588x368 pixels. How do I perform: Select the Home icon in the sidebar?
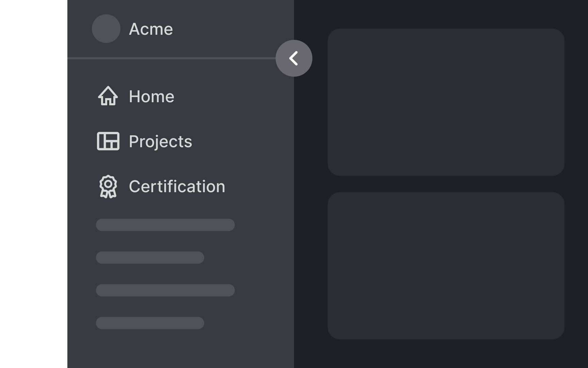(108, 97)
